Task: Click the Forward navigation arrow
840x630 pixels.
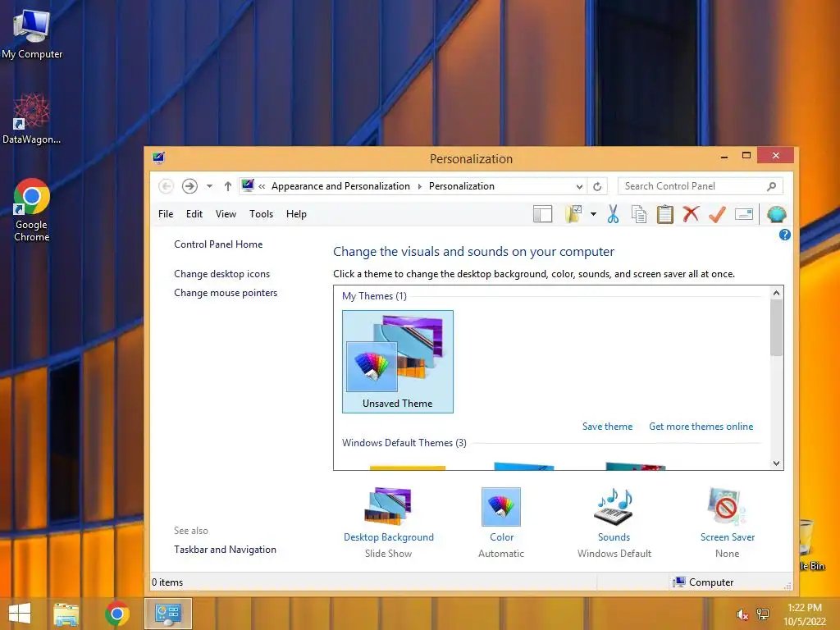Action: point(189,186)
